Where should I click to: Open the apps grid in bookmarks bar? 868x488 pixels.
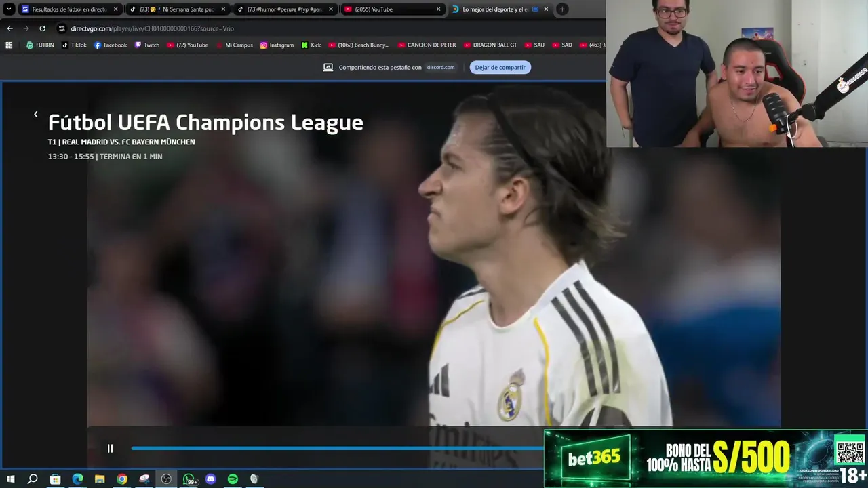tap(9, 45)
